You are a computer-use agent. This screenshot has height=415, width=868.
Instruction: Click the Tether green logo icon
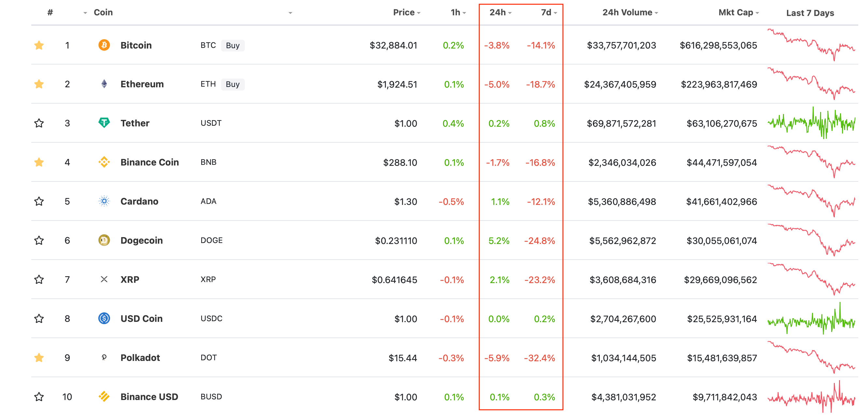pyautogui.click(x=104, y=123)
